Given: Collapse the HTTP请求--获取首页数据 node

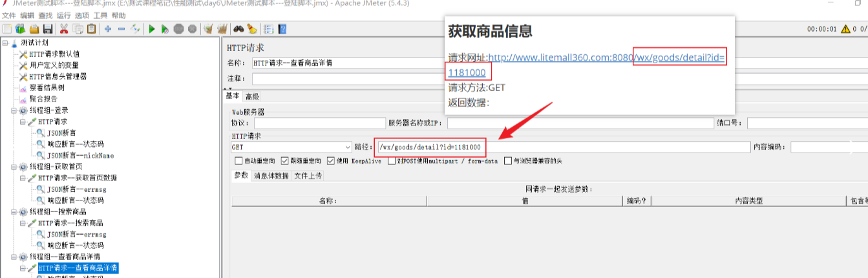Looking at the screenshot, I should click(x=23, y=178).
